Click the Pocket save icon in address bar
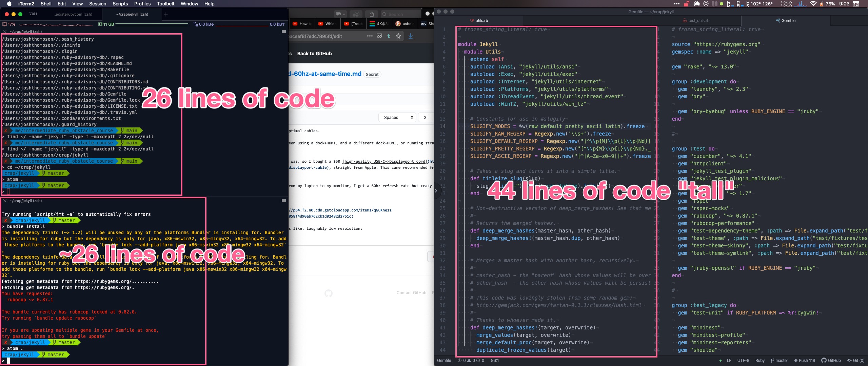 point(379,36)
